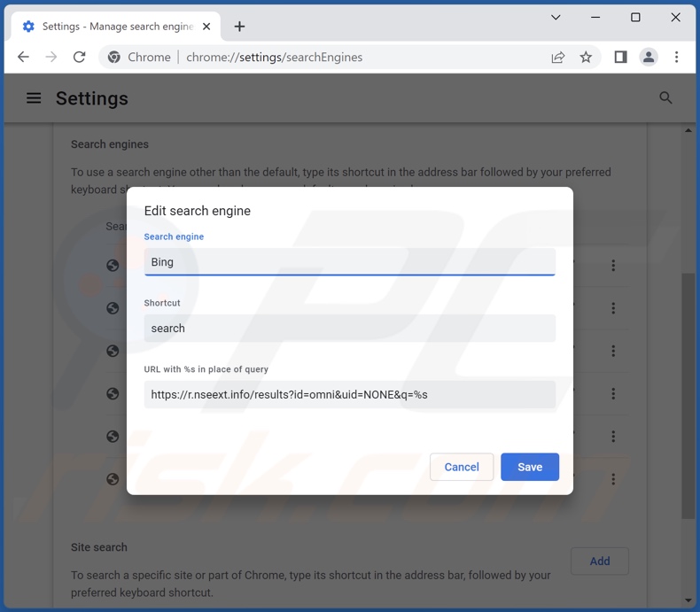The width and height of the screenshot is (700, 612).
Task: Toggle the browser side panel icon
Action: [x=620, y=57]
